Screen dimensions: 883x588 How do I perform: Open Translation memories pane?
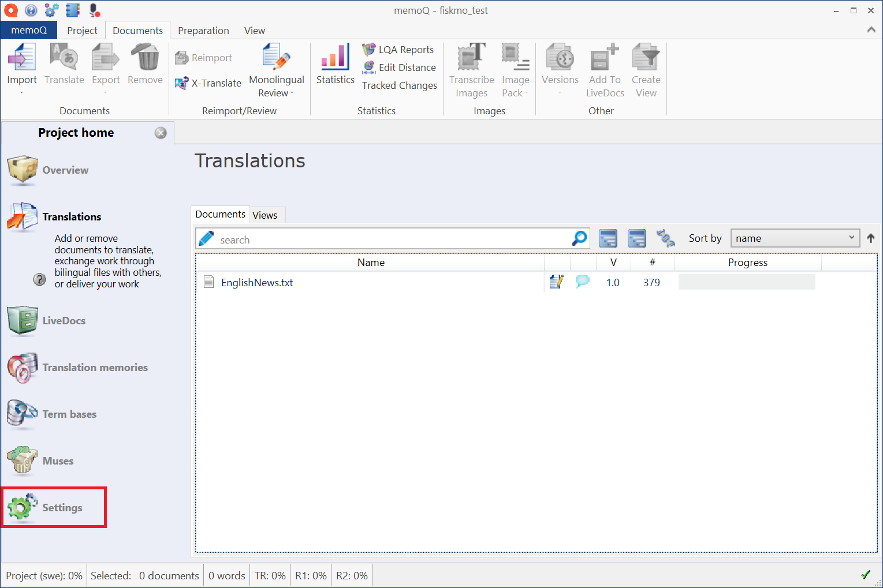77,368
